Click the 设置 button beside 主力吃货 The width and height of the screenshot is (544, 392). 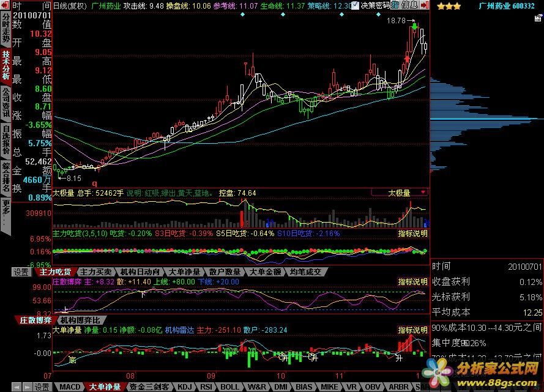pos(21,272)
